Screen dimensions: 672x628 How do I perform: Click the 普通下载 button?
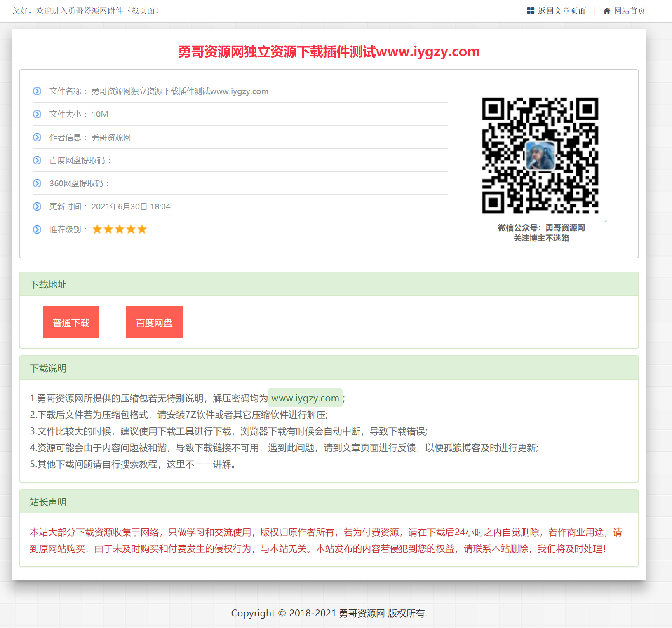coord(71,322)
